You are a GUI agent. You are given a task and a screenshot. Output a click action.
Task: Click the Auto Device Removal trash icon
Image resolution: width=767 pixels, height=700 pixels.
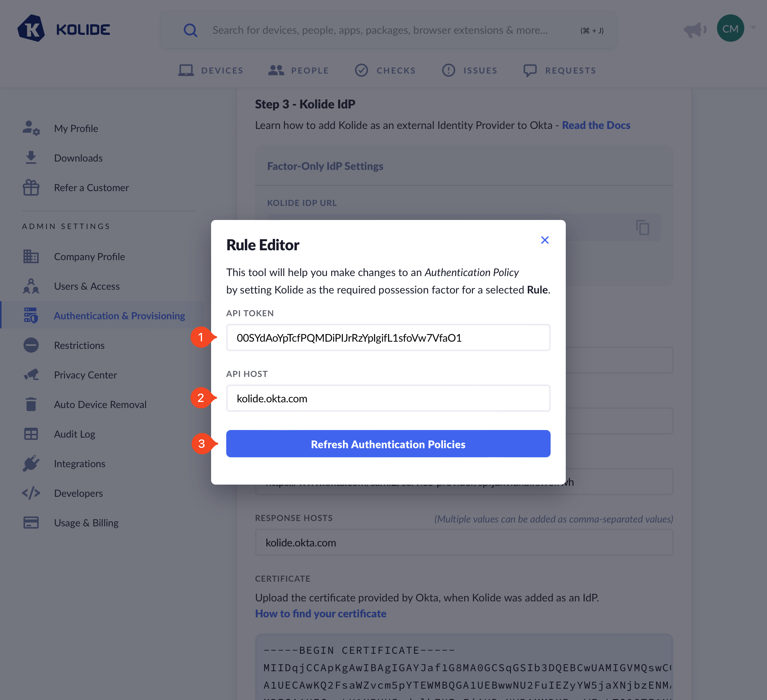(31, 404)
